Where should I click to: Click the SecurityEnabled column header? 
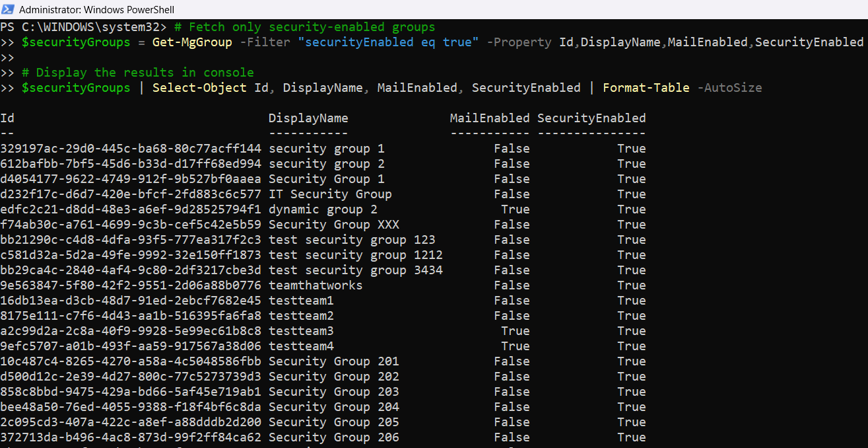tap(591, 118)
